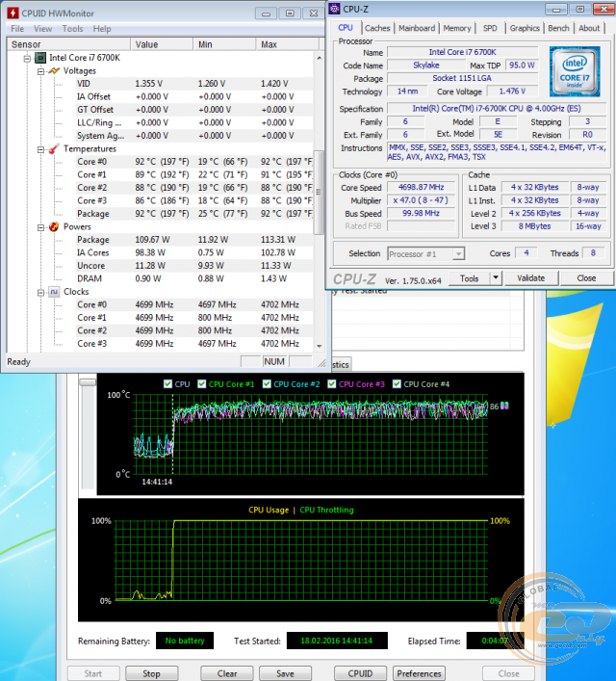The height and width of the screenshot is (681, 616).
Task: Toggle the CPU Core #2 checkbox
Action: [x=267, y=384]
